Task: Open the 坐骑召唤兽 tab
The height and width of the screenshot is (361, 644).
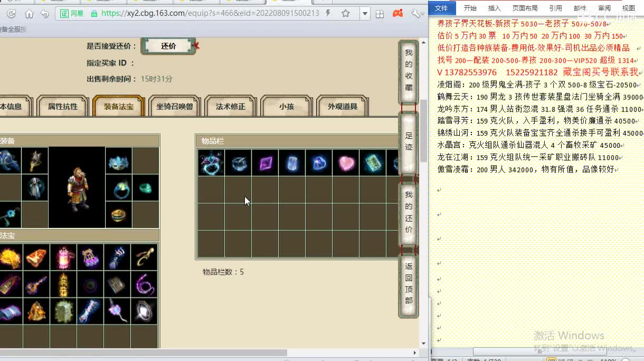Action: click(x=175, y=107)
